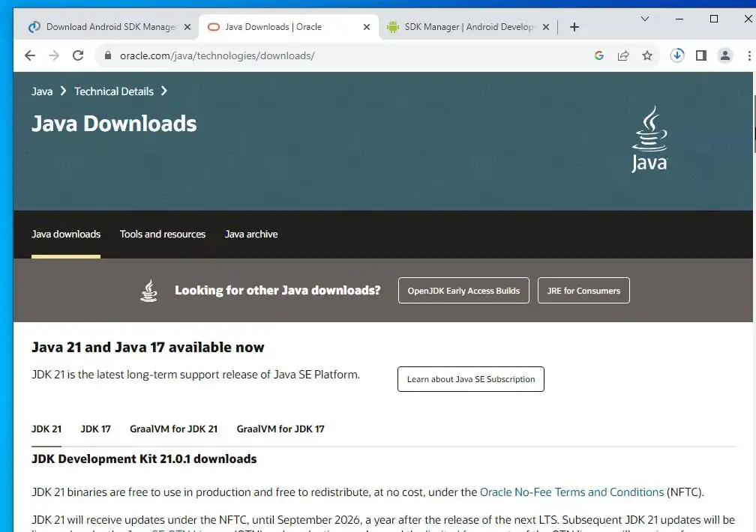Viewport: 756px width, 532px height.
Task: Open the user profile icon
Action: [x=724, y=55]
